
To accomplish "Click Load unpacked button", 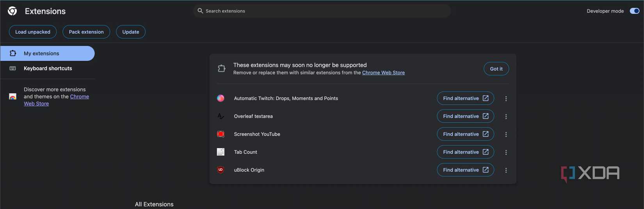I will 33,32.
